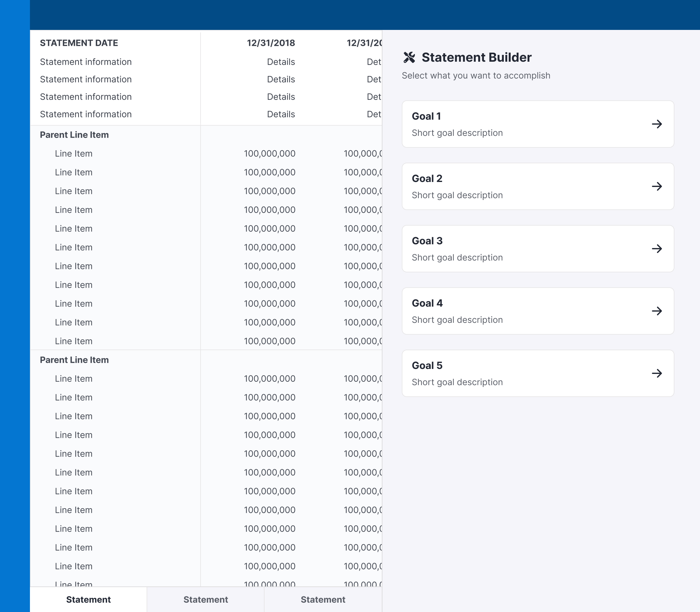Click the arrow icon on Goal 3
The height and width of the screenshot is (612, 700).
pyautogui.click(x=657, y=249)
